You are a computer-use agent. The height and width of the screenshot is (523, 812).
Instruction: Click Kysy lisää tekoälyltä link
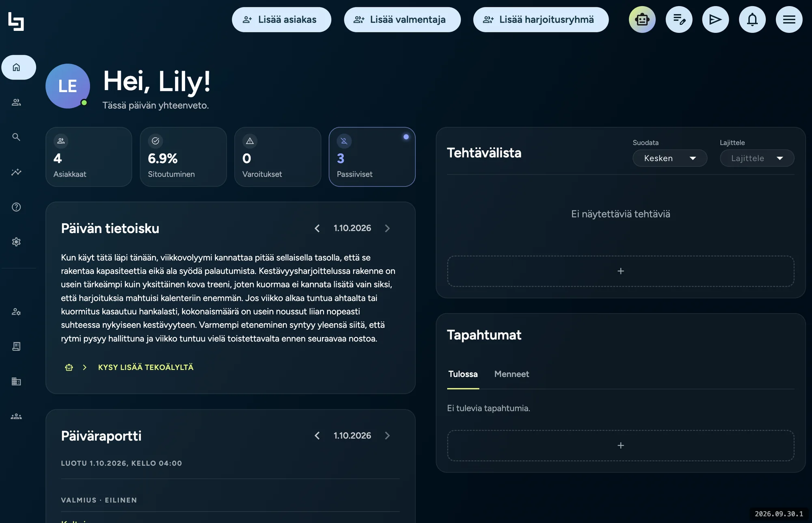[146, 367]
